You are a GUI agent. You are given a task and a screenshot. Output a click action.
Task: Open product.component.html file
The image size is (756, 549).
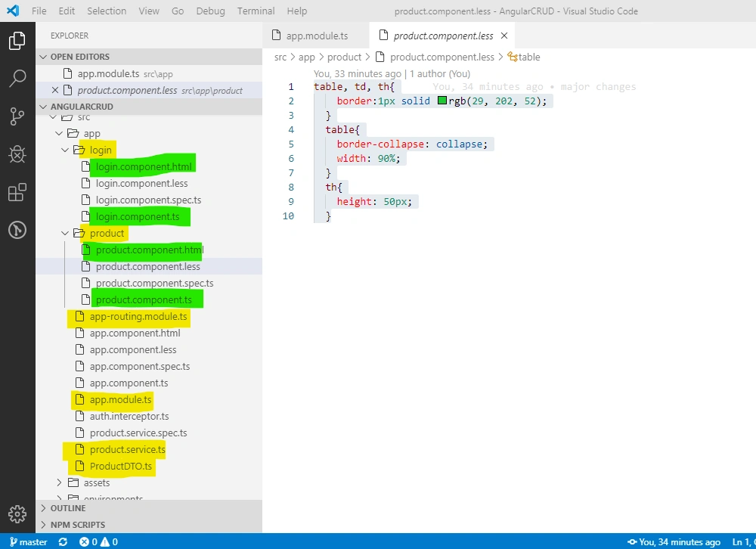point(150,250)
